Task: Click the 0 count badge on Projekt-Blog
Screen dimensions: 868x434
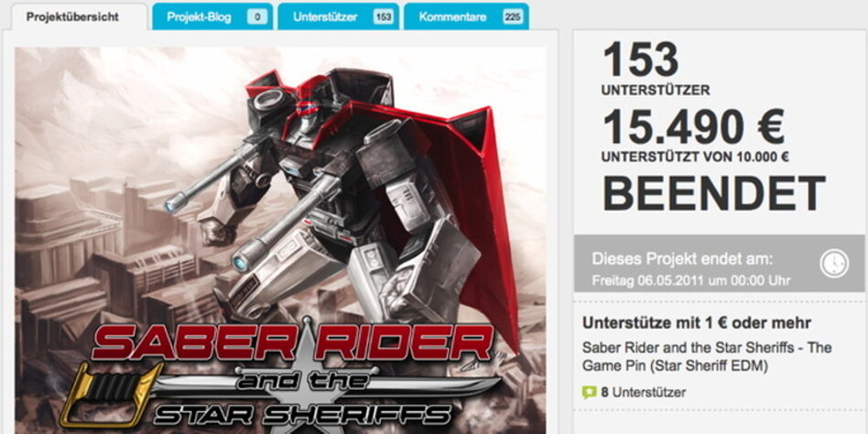Action: [257, 17]
